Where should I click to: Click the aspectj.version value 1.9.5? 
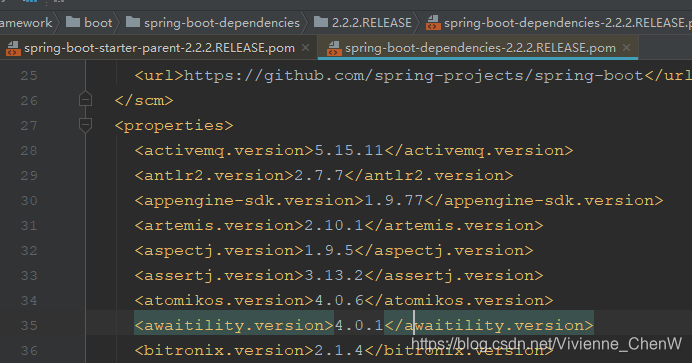pos(329,251)
